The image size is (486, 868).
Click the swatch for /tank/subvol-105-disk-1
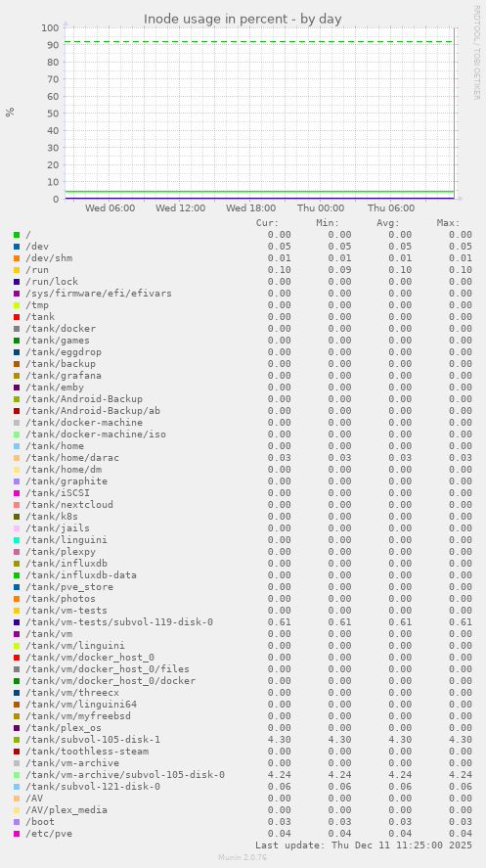point(17,740)
